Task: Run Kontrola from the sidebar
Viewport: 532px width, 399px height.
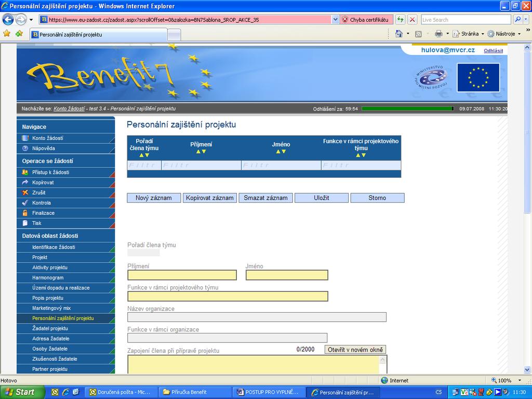Action: [65, 203]
